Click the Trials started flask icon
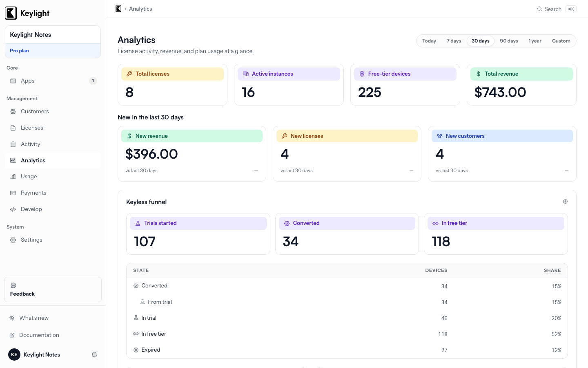Image resolution: width=588 pixels, height=368 pixels. point(138,223)
